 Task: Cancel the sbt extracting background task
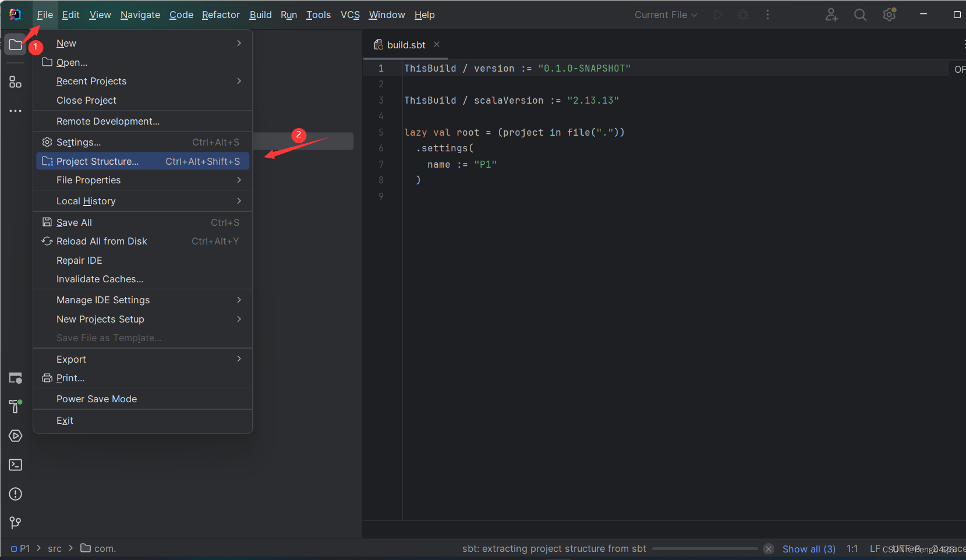coord(769,548)
